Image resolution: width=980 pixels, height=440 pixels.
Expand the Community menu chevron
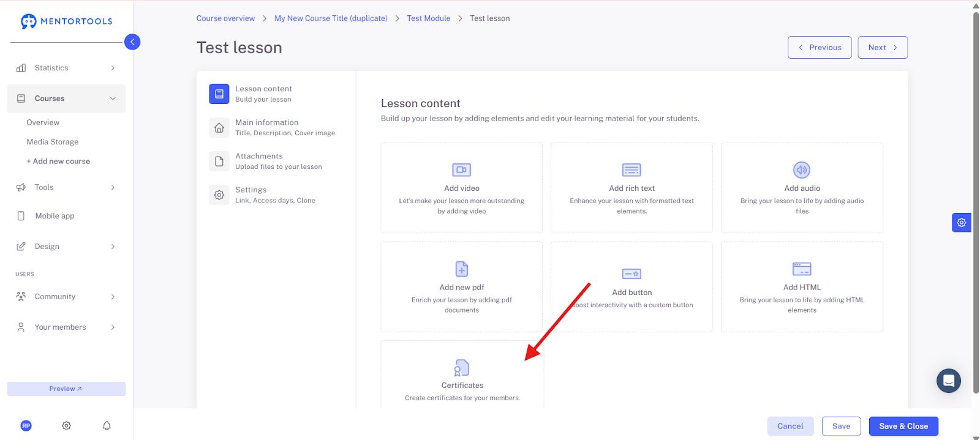113,297
